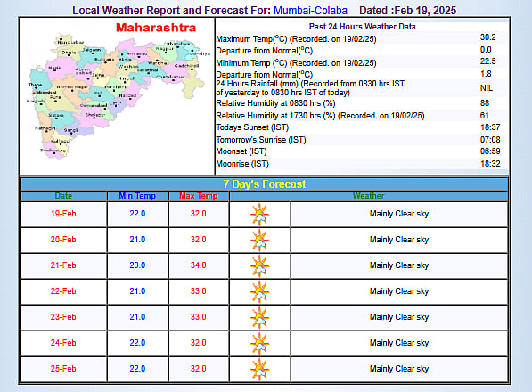The height and width of the screenshot is (392, 532).
Task: Select the 7 Day's Forecast heading
Action: coord(265,184)
